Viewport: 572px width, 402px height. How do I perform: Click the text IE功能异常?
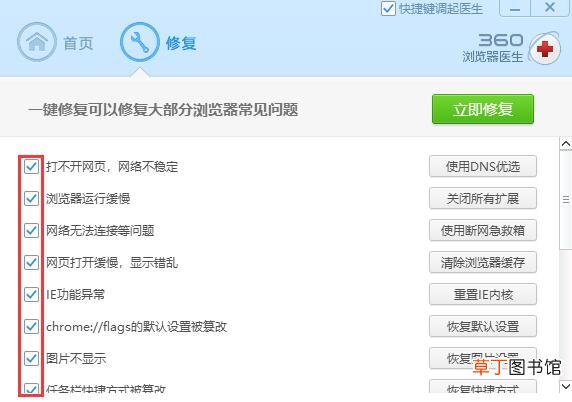point(76,294)
